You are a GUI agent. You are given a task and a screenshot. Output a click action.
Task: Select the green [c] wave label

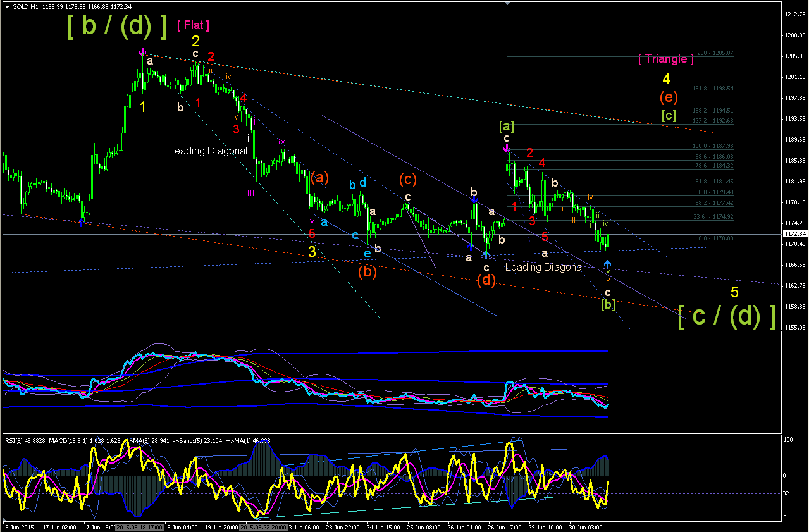(x=670, y=115)
